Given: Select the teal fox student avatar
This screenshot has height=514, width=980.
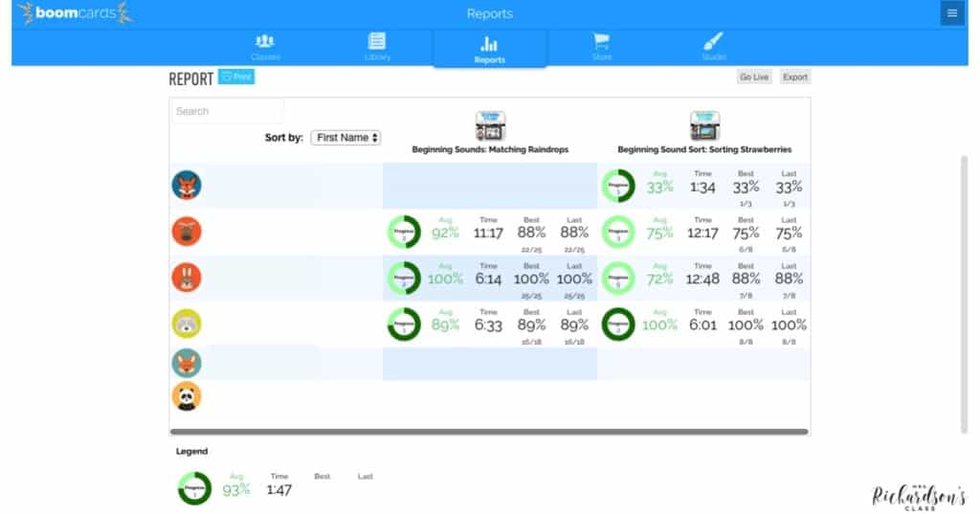Looking at the screenshot, I should point(187,364).
